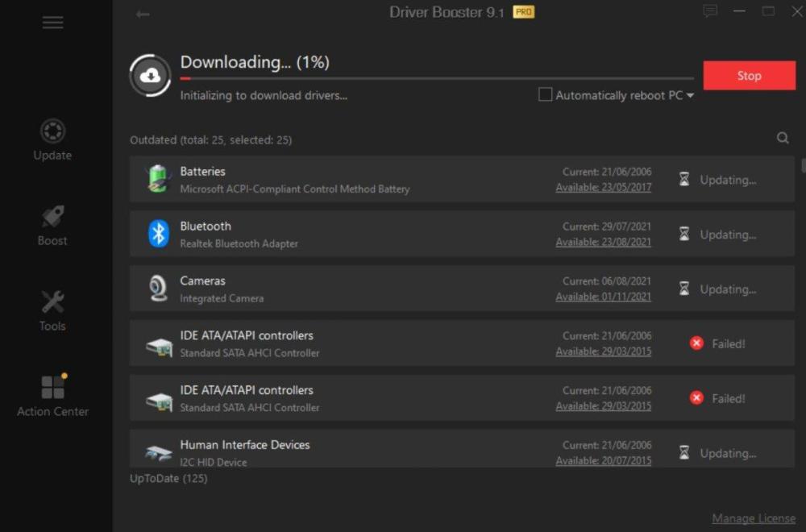Click the Outdated (total: 25, selected: 25) header

pyautogui.click(x=210, y=139)
